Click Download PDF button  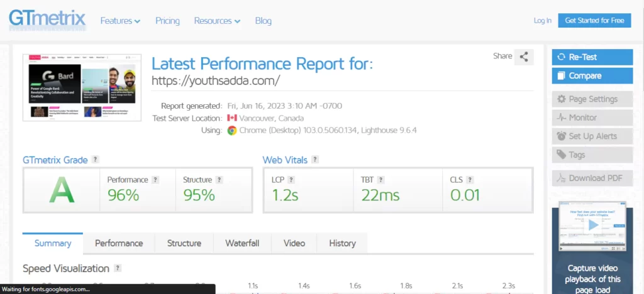click(592, 178)
